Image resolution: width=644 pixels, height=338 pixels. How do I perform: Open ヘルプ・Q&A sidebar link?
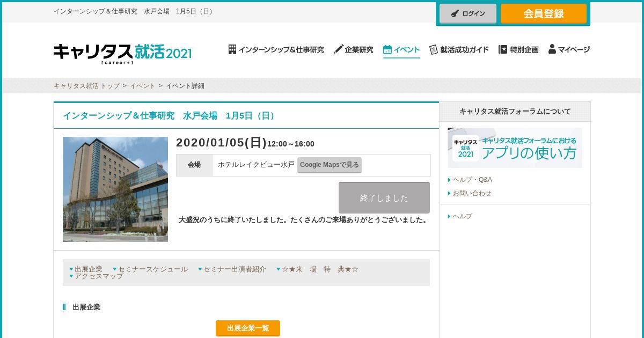[472, 180]
